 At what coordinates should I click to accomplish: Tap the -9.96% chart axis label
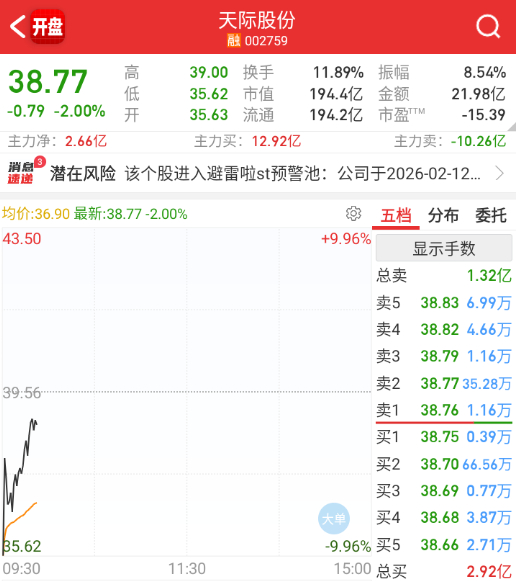pos(348,546)
